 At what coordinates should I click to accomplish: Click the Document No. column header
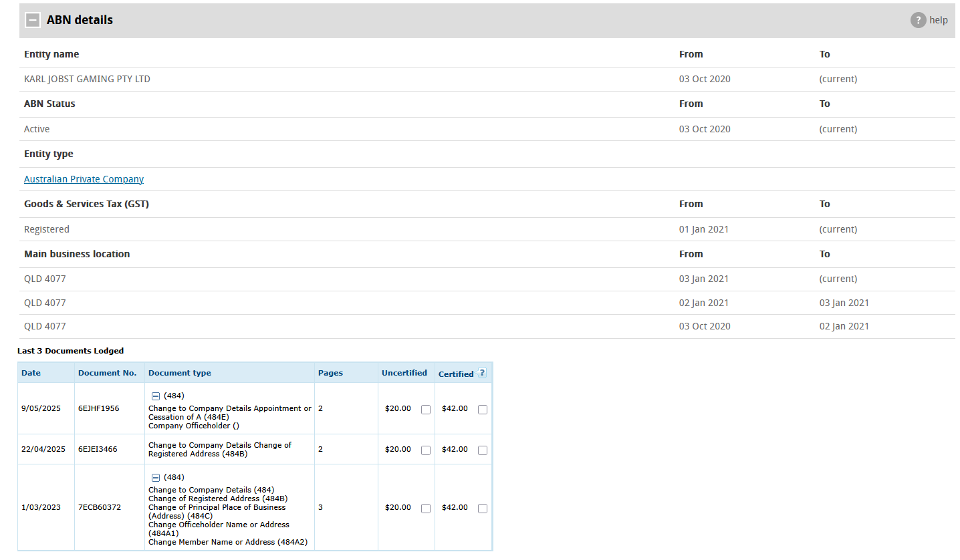[x=107, y=373]
